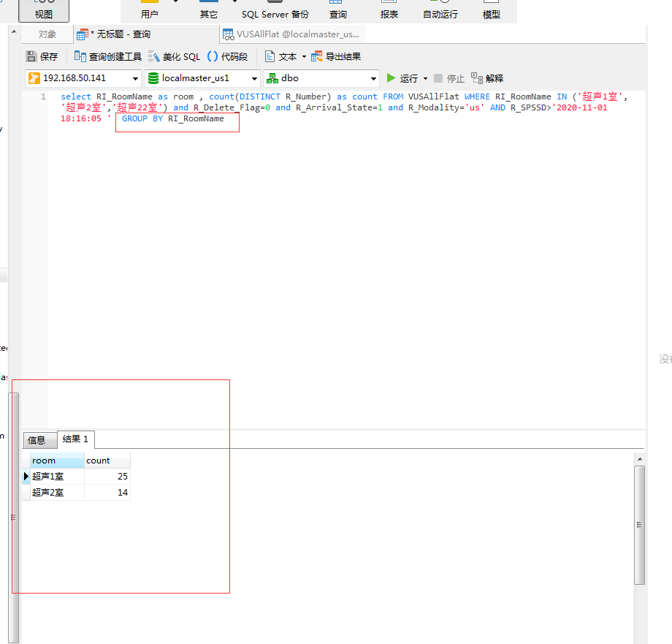This screenshot has height=644, width=672.
Task: Click the count column header
Action: coord(107,461)
